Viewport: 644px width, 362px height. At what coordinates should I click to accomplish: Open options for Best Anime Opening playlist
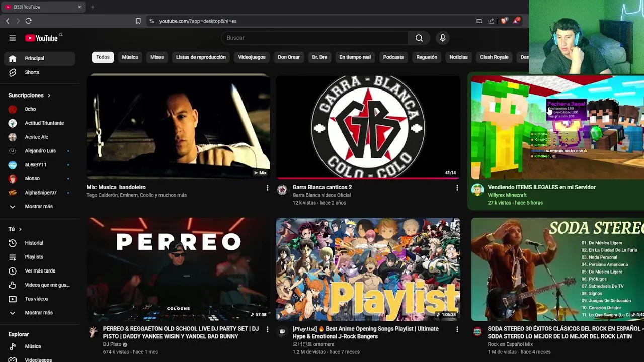point(457,329)
